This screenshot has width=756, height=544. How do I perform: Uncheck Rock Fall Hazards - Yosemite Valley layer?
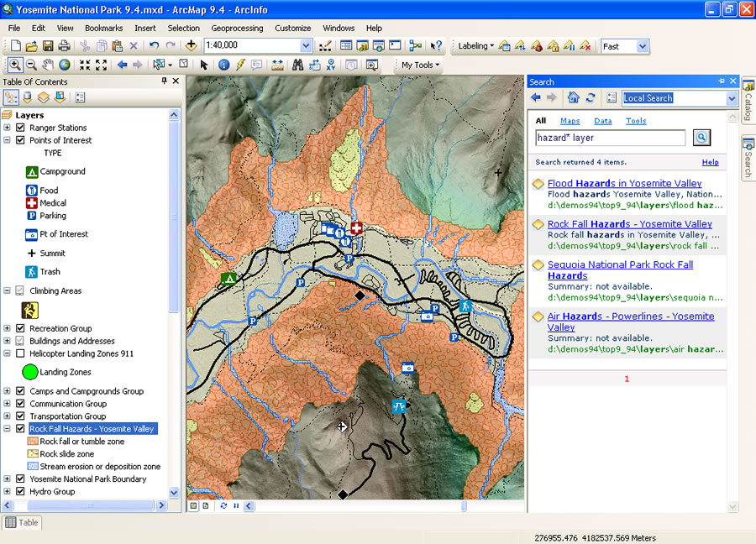[x=20, y=428]
